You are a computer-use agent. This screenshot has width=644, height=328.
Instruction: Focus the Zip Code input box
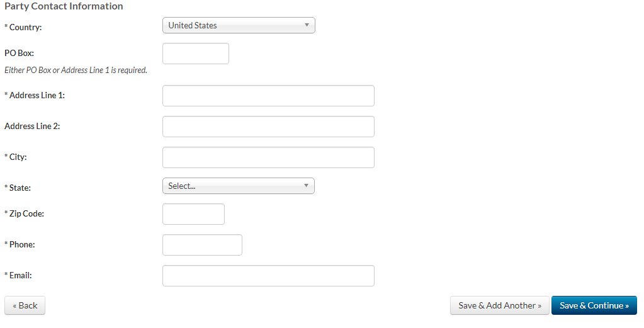[193, 214]
